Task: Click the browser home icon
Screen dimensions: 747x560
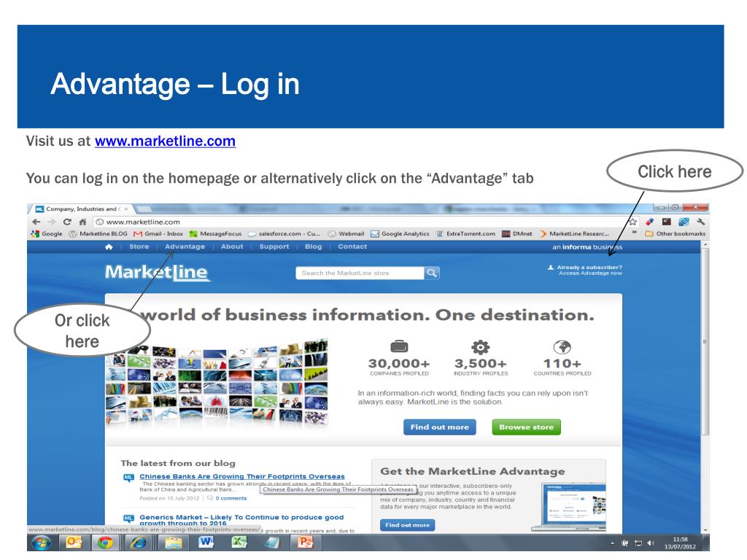Action: [82, 222]
